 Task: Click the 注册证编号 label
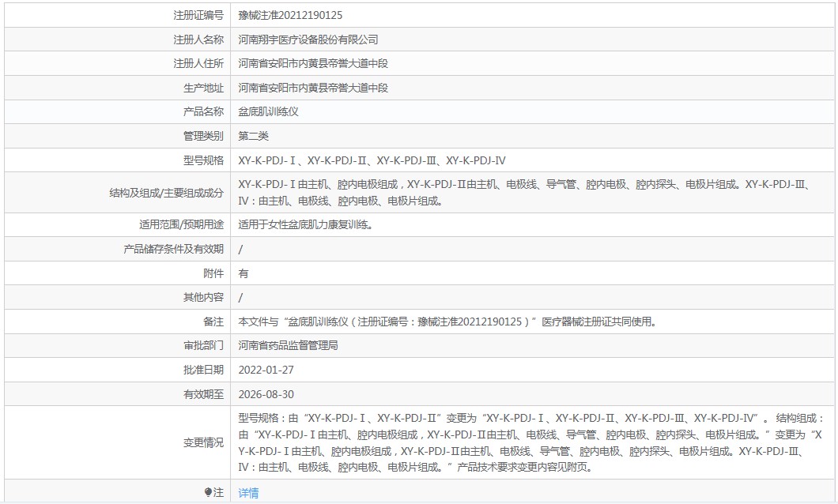198,15
